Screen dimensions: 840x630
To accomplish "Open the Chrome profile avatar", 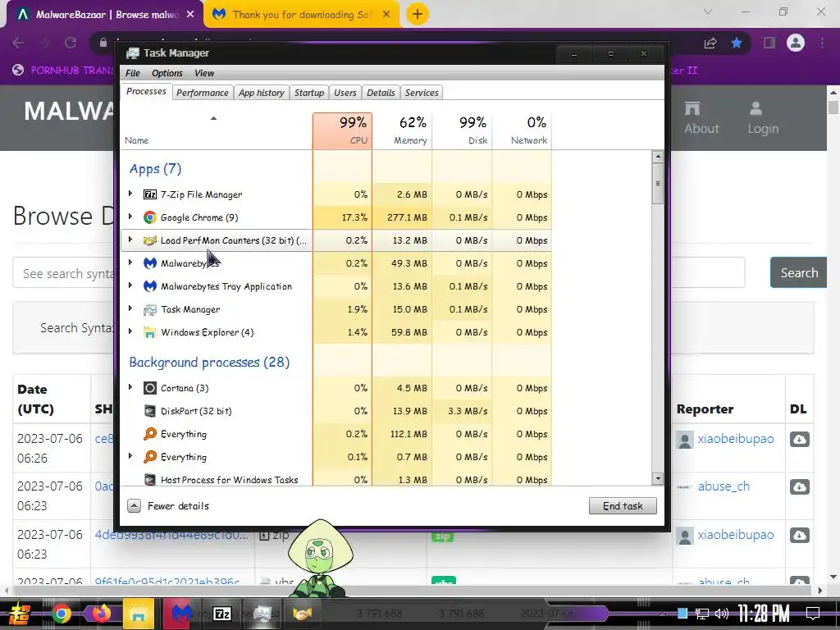I will pos(796,43).
